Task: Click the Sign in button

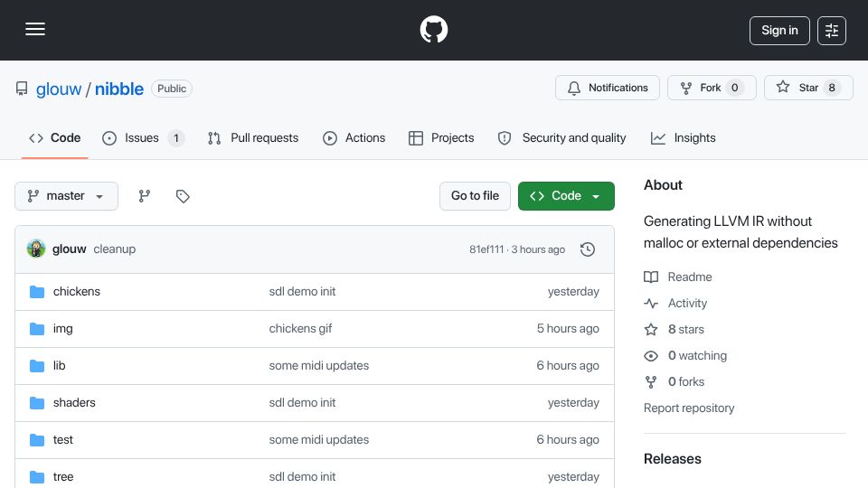Action: [779, 31]
